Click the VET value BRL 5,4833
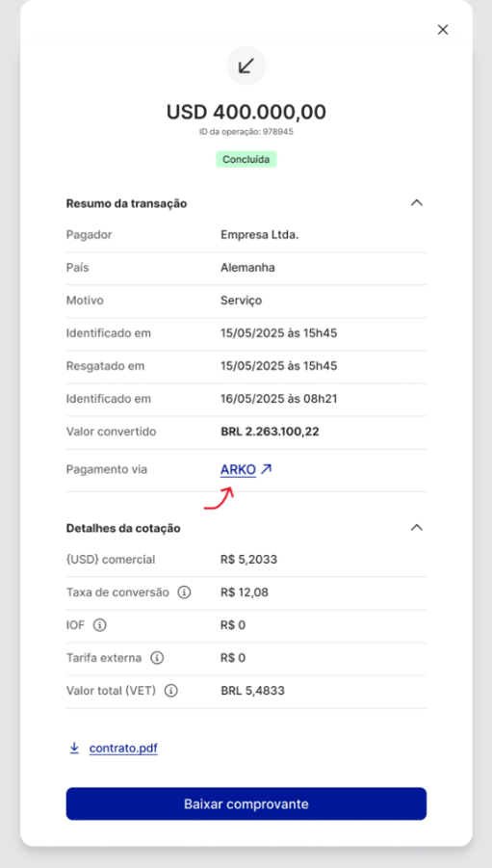 pyautogui.click(x=253, y=691)
